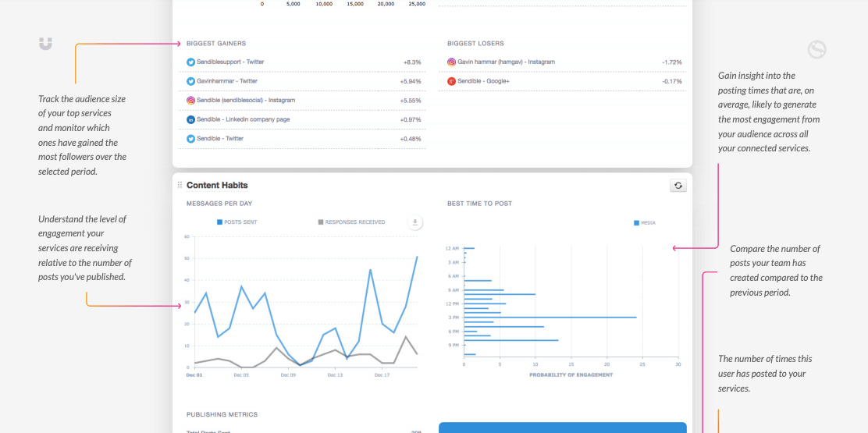868x433 pixels.
Task: Click the Best Time To Post heading
Action: coord(479,204)
